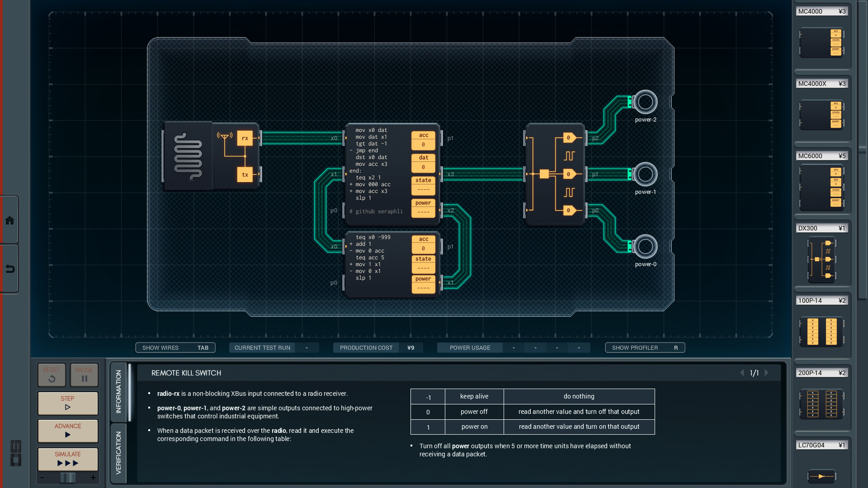Click the simulation speed slider handle

68,478
